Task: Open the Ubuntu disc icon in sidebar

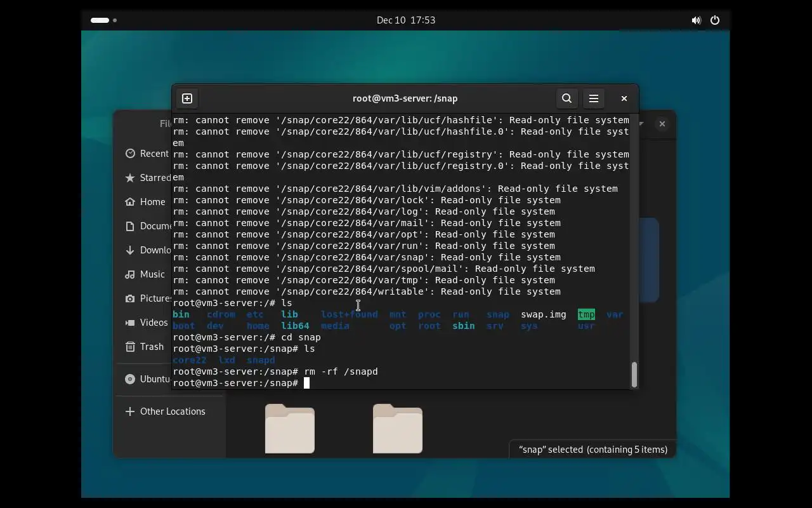Action: click(x=130, y=378)
